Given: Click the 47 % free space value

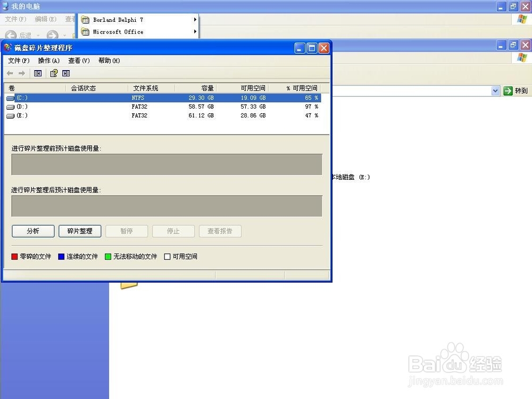Looking at the screenshot, I should tap(311, 115).
